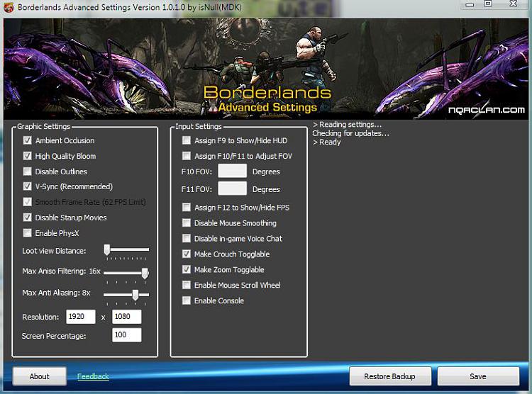Screen dimensions: 532x394
Task: Click the 'Checking for updates...' log line
Action: point(351,133)
